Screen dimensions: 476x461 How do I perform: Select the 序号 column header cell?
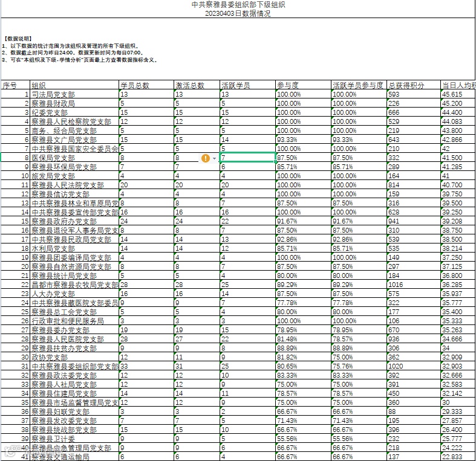[16, 85]
